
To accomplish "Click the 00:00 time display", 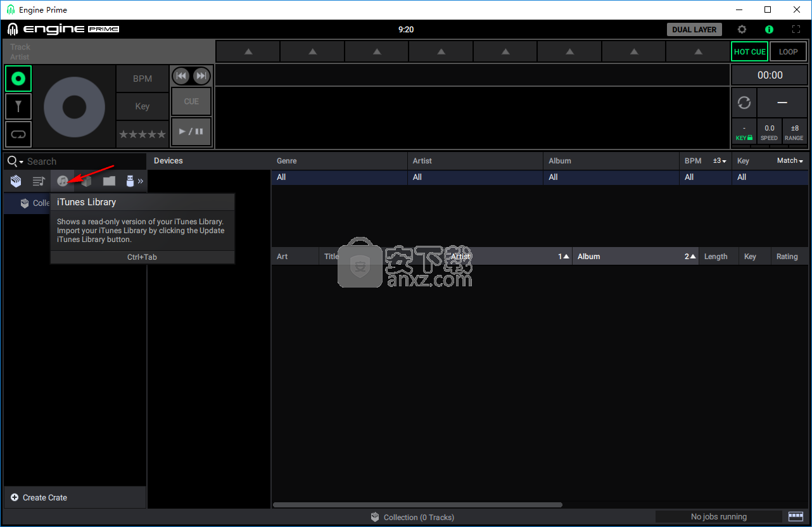I will tap(770, 75).
